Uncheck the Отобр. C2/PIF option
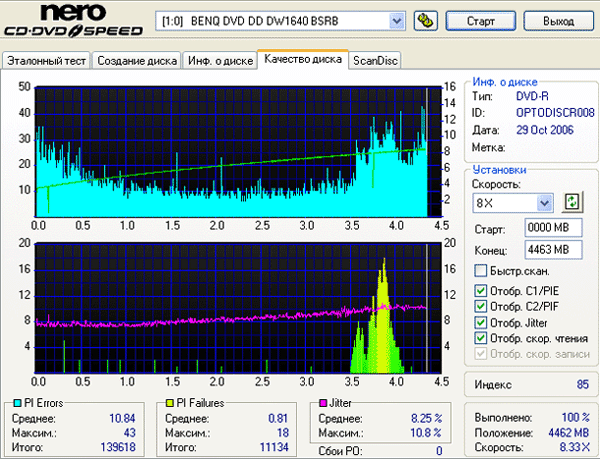Screen dimensions: 600x459 coord(481,307)
